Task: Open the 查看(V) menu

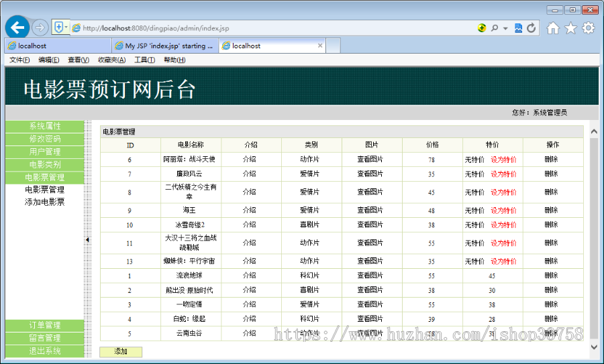Action: click(79, 60)
